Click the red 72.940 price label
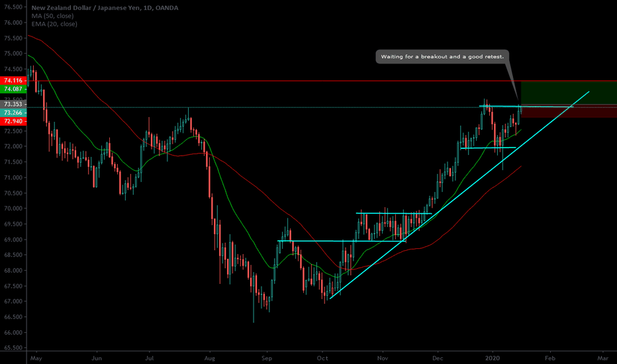The height and width of the screenshot is (364, 617). click(x=13, y=122)
